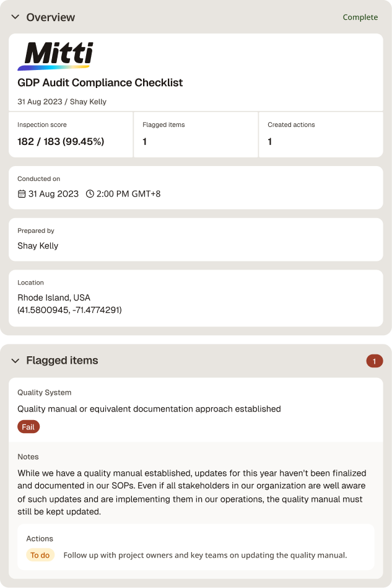Click the red Fail status badge
Viewport: 392px width, 588px height.
click(28, 427)
